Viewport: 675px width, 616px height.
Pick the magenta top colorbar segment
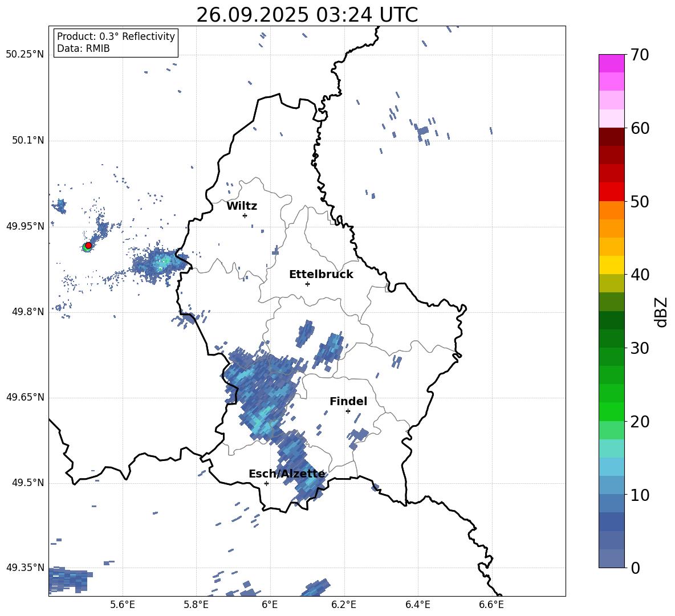click(x=611, y=64)
